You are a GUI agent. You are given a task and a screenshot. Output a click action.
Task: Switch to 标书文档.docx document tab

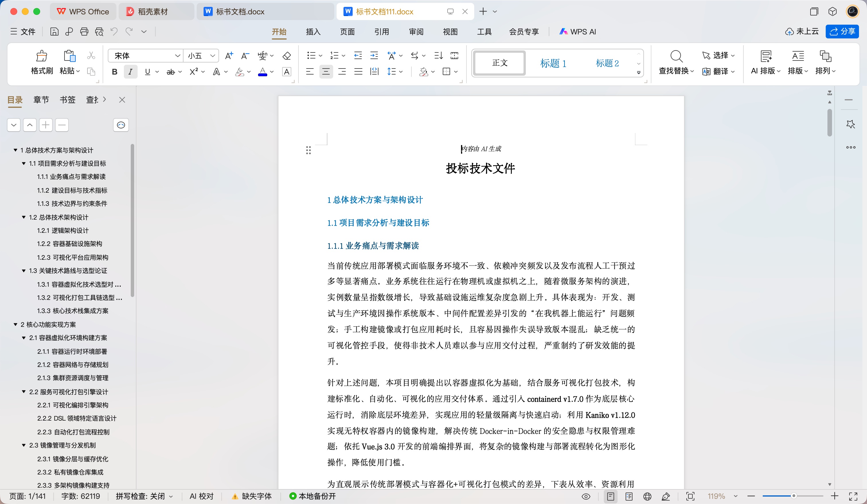265,12
